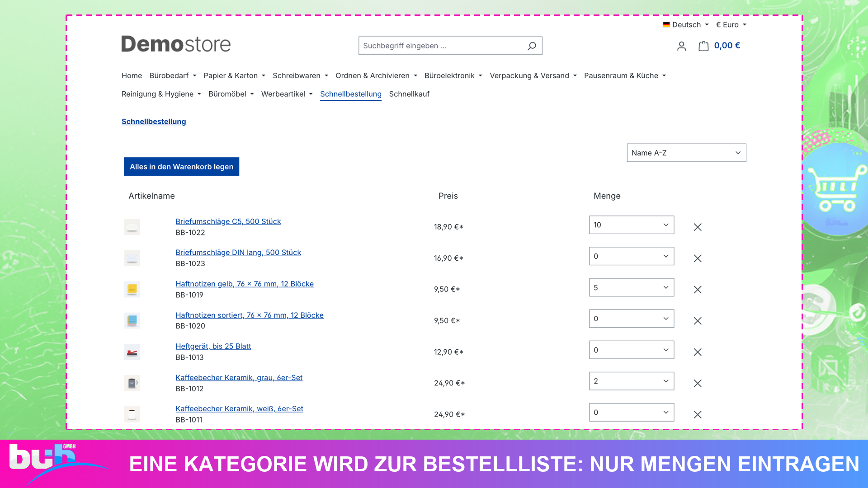The image size is (868, 488).
Task: Go to Home in navigation
Action: (132, 75)
